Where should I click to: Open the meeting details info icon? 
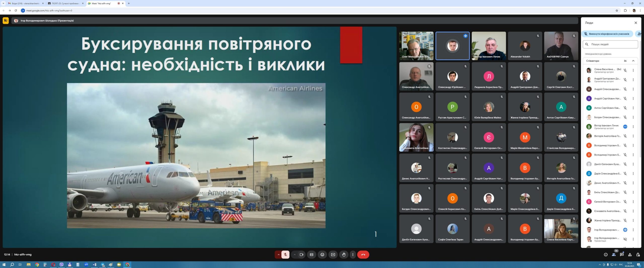coord(606,254)
